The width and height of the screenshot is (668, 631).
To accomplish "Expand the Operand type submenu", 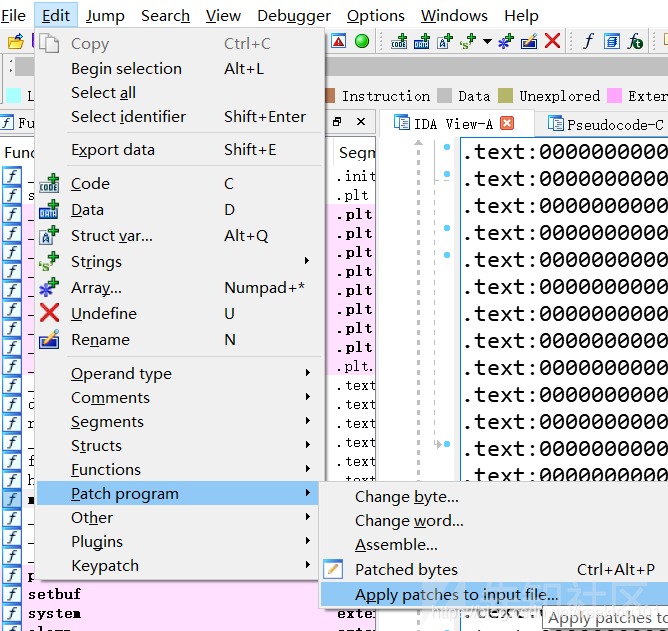I will [x=179, y=374].
